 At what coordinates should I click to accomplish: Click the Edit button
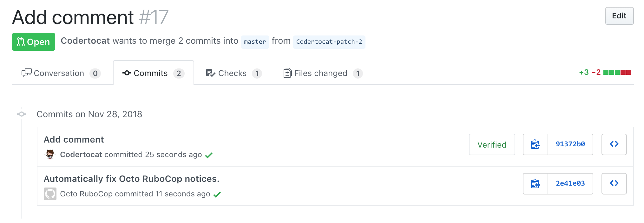[x=619, y=16]
